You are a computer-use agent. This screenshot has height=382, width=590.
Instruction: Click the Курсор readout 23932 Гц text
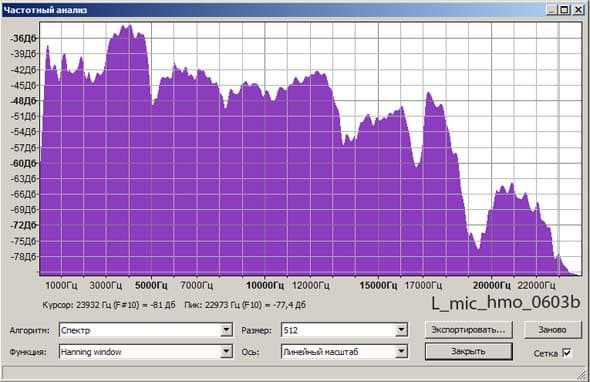(x=109, y=304)
